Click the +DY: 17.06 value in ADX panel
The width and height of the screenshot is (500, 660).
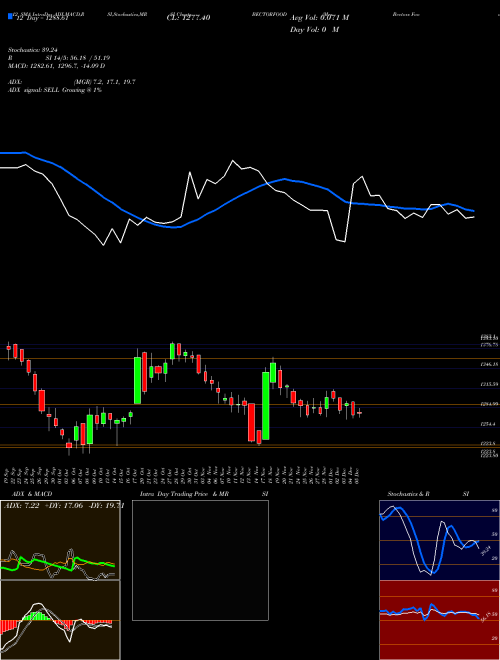[63, 506]
